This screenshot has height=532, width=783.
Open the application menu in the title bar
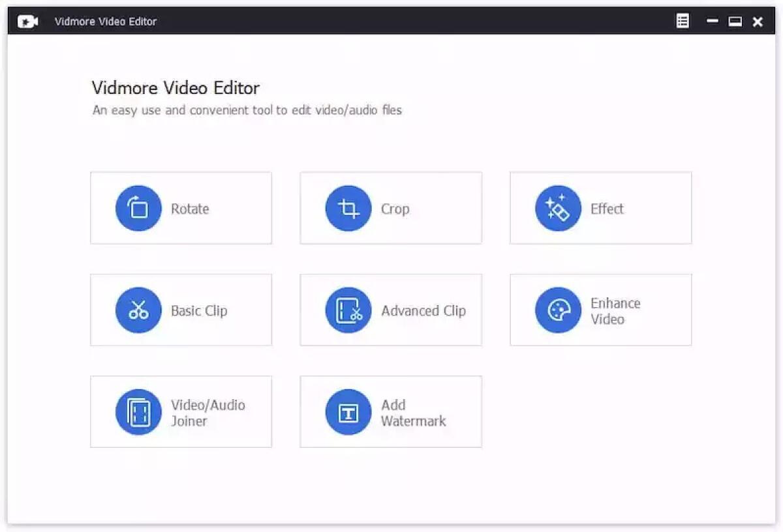pyautogui.click(x=683, y=20)
